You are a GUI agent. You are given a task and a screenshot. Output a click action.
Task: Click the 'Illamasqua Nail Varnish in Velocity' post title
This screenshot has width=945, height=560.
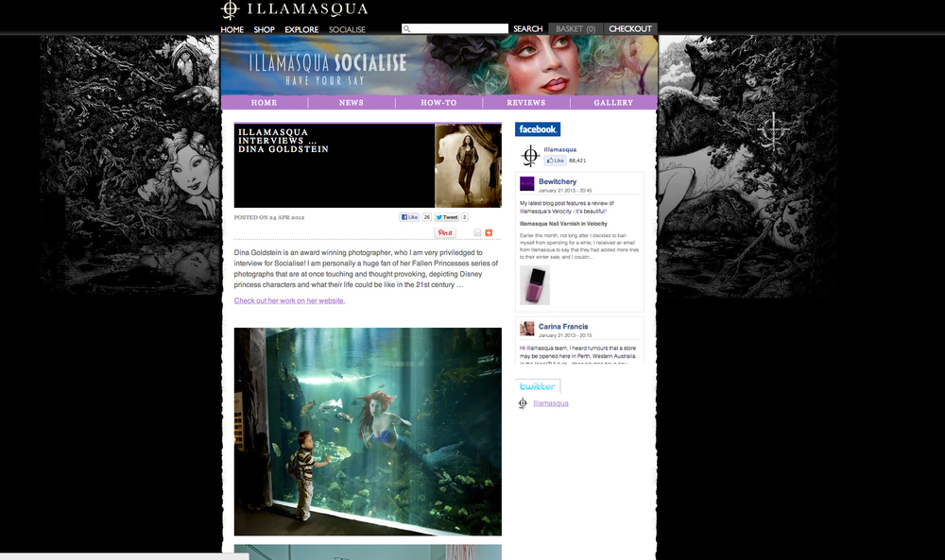563,224
